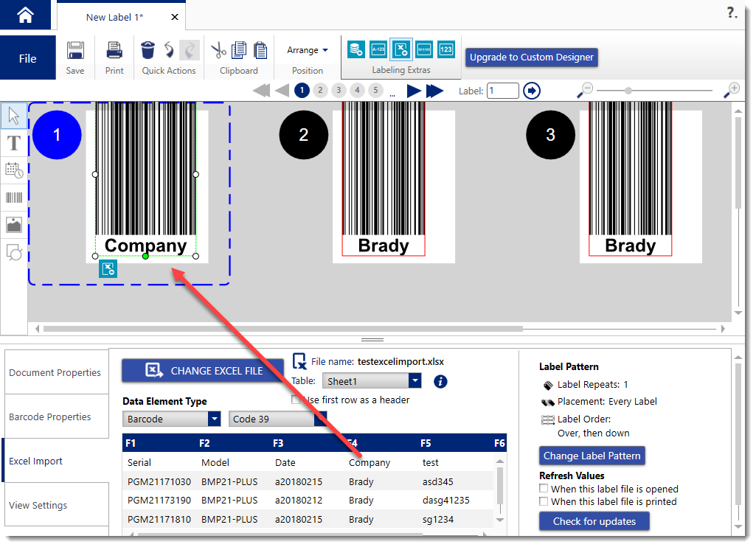
Task: Open the Table dropdown showing Sheet1
Action: (372, 381)
